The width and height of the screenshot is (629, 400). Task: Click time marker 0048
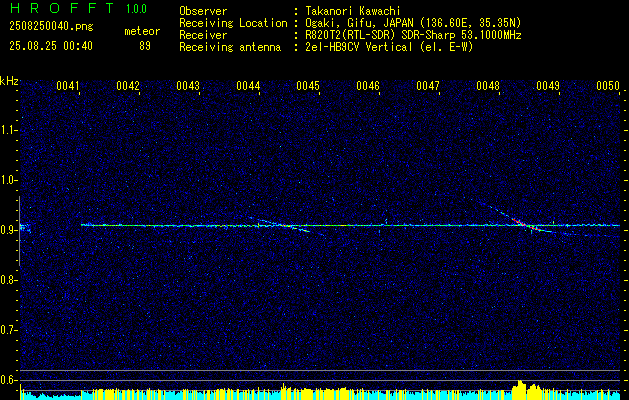pos(488,86)
